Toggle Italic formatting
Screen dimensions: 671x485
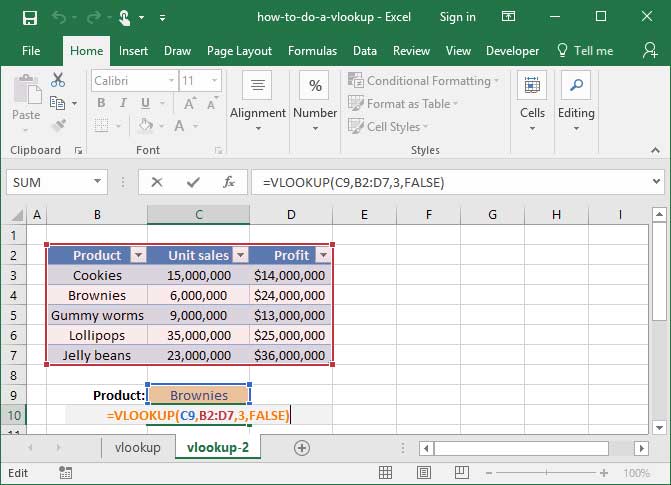123,103
